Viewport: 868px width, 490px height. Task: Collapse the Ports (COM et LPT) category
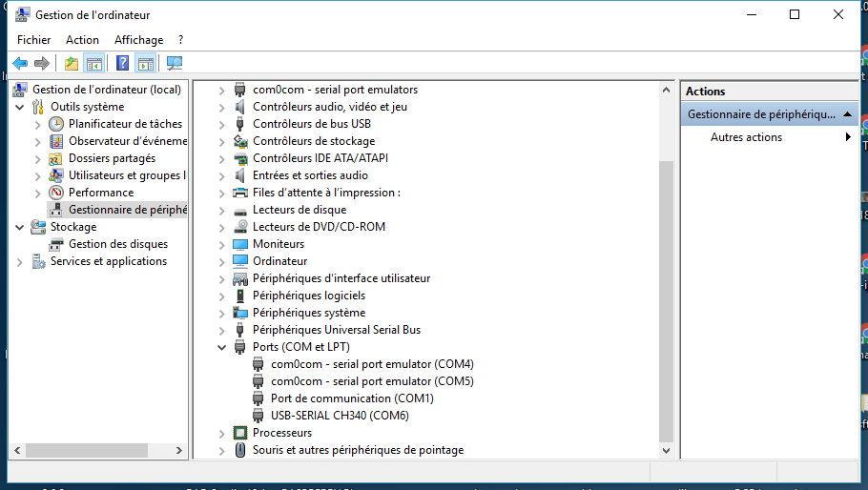[222, 347]
